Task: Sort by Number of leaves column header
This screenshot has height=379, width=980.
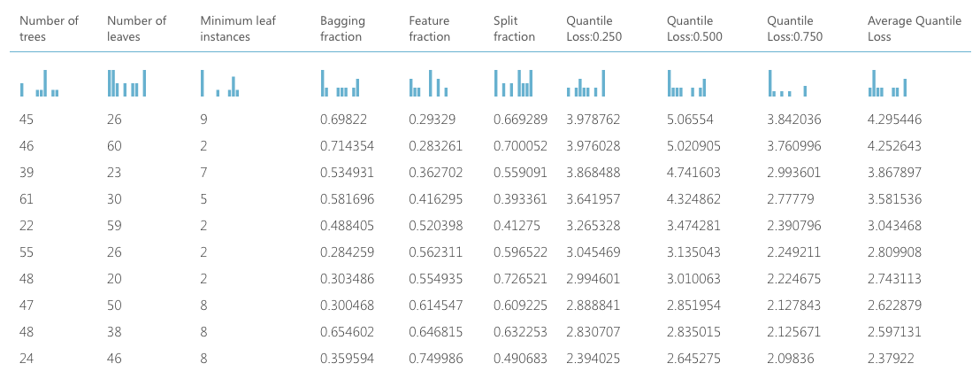Action: [136, 28]
